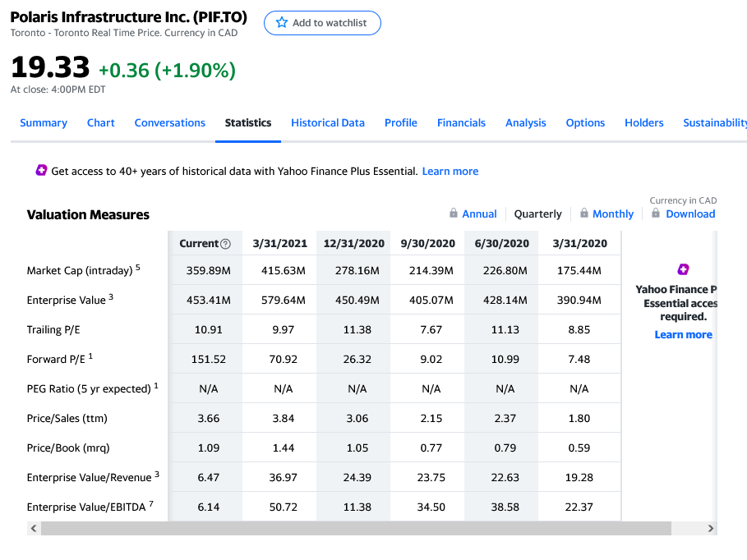The height and width of the screenshot is (560, 747).
Task: Click the purple Plus badge above Yahoo Finance Essential
Action: point(683,269)
